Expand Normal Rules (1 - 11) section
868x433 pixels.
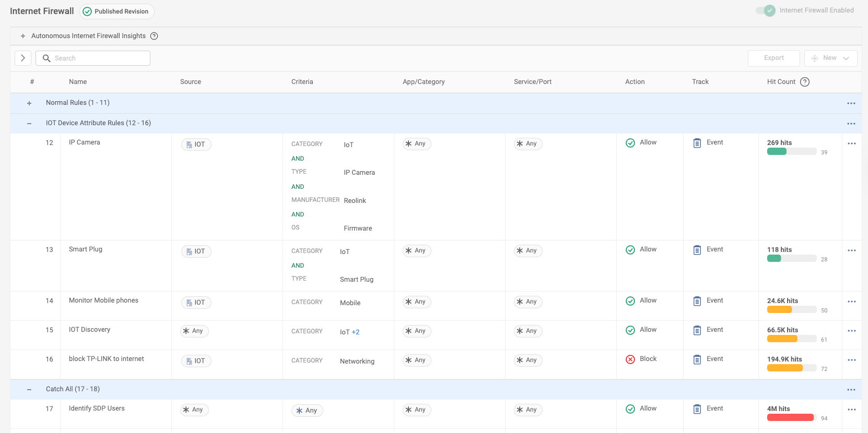point(29,103)
